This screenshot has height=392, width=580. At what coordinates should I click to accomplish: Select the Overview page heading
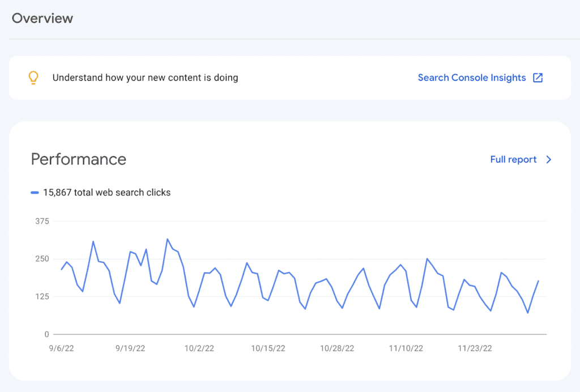pyautogui.click(x=42, y=18)
